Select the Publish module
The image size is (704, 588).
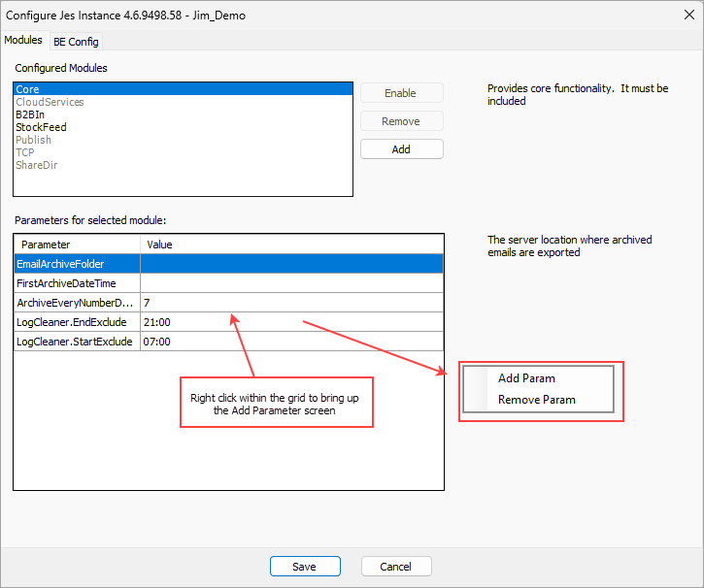click(34, 140)
